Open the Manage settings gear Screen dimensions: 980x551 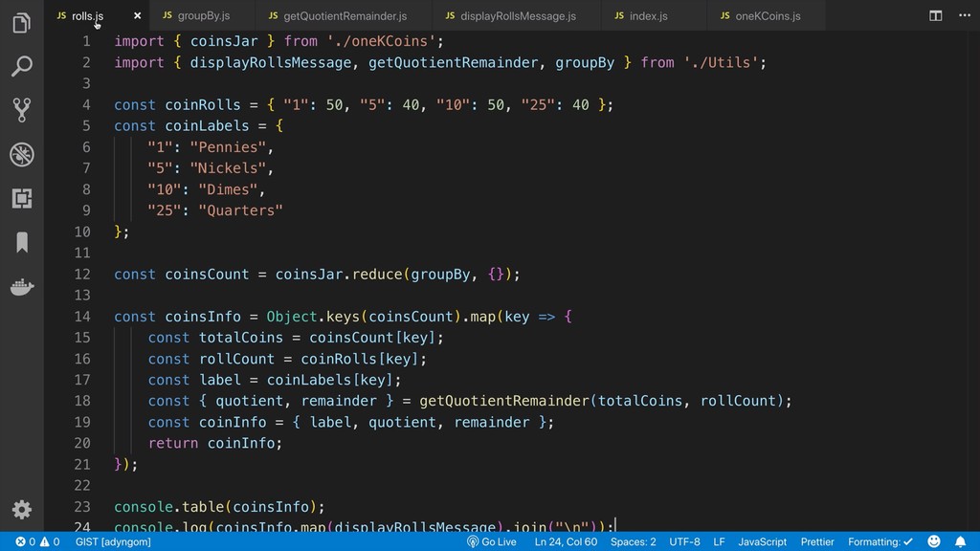pyautogui.click(x=21, y=510)
